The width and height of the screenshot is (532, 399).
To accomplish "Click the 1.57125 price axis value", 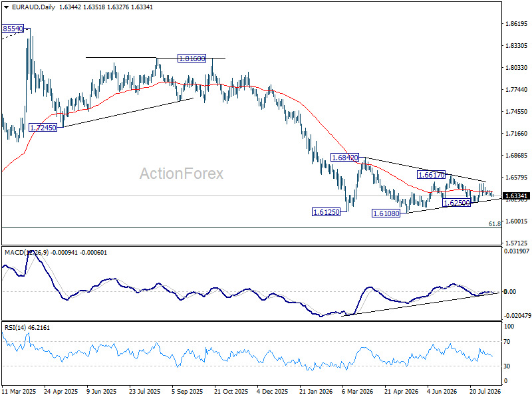I will (x=517, y=243).
